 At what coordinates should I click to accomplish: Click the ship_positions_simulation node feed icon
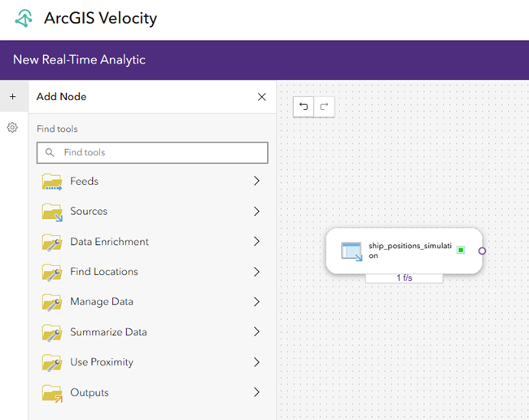[x=352, y=252]
